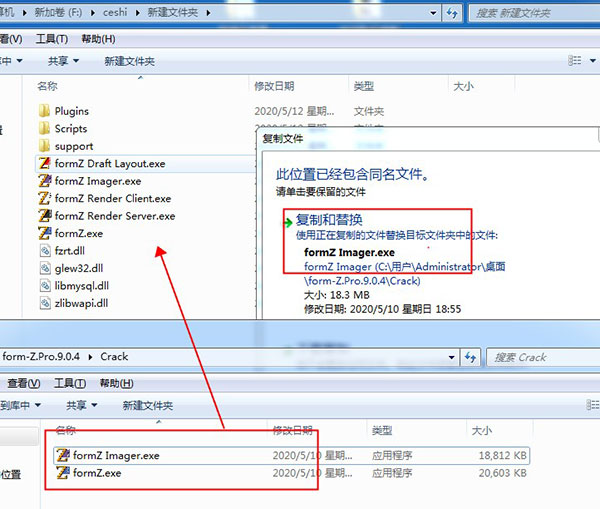Screen dimensions: 600x509
Task: Select the fzrt.dll file icon
Action: click(45, 251)
